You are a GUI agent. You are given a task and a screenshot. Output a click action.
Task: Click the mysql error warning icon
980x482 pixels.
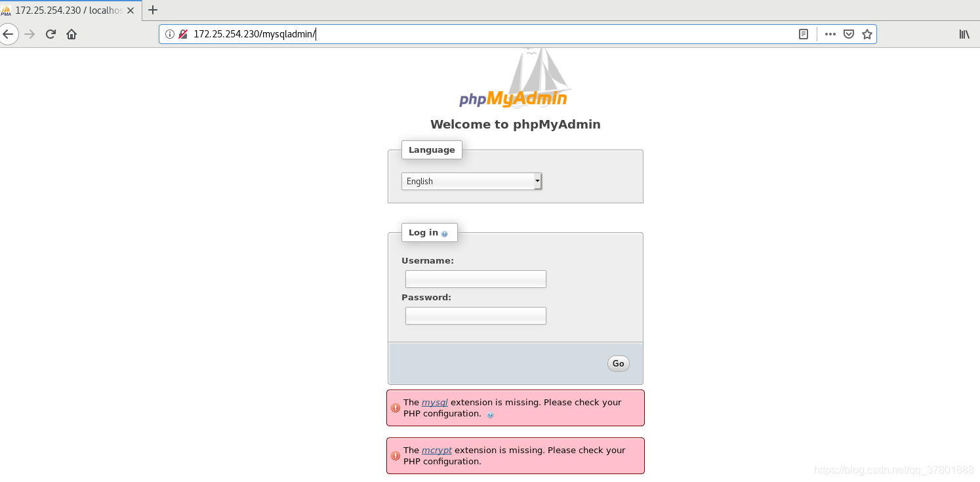[x=396, y=408]
